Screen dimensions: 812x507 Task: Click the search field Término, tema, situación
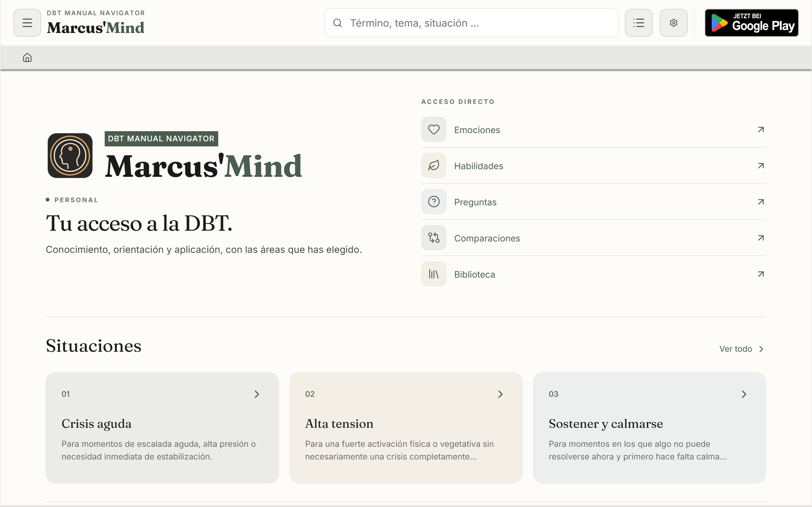point(471,23)
